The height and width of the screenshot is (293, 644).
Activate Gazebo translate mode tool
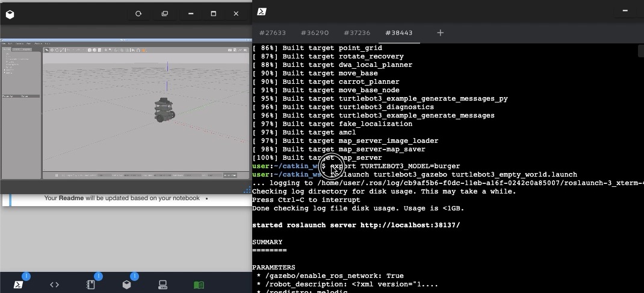pos(52,50)
